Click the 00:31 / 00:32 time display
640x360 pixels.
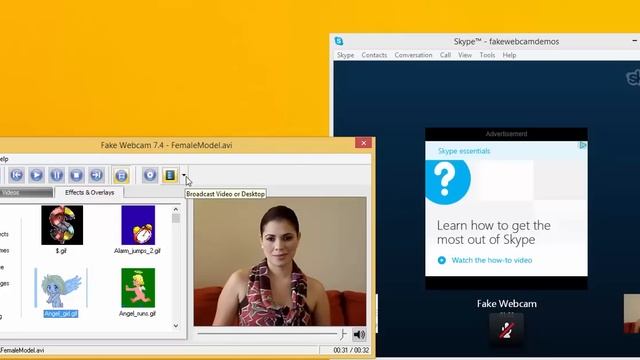pos(351,350)
